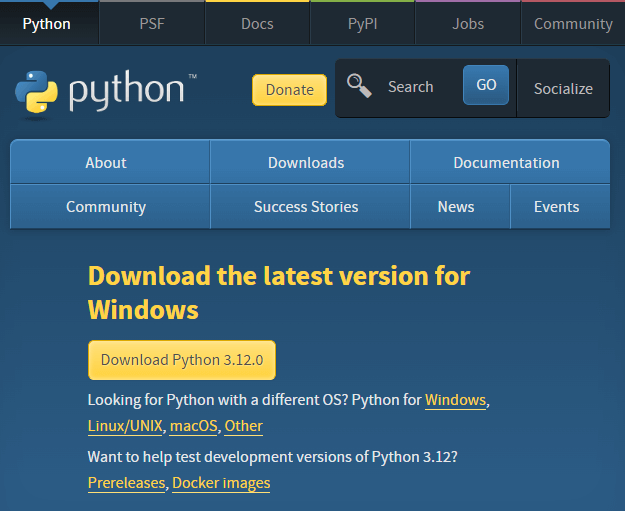
Task: Click the Download Python 3.12.0 button
Action: click(182, 360)
